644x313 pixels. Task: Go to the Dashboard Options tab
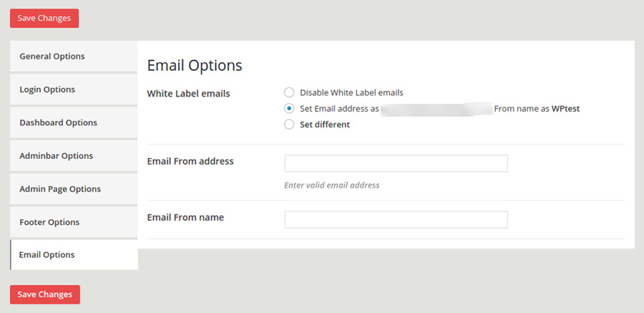[59, 122]
